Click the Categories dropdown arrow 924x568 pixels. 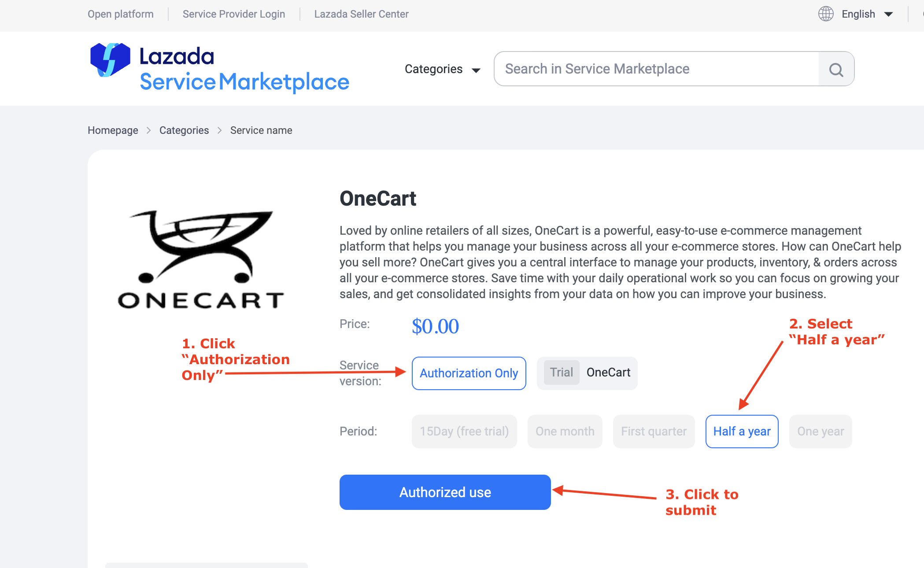tap(476, 70)
